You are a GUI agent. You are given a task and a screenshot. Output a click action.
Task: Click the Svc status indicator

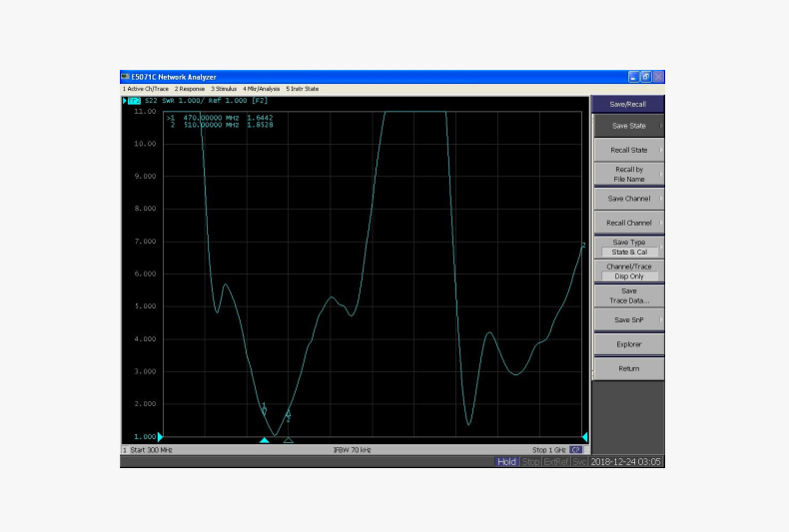click(x=579, y=461)
